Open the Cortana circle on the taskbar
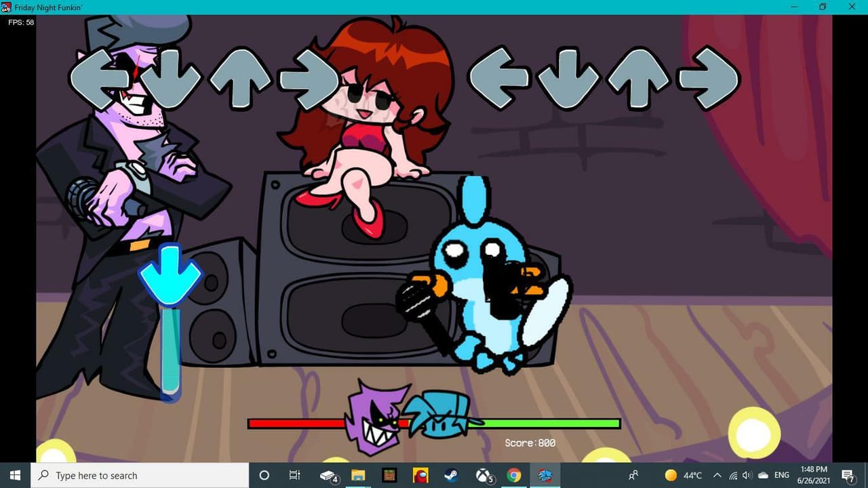The image size is (868, 488). 264,475
